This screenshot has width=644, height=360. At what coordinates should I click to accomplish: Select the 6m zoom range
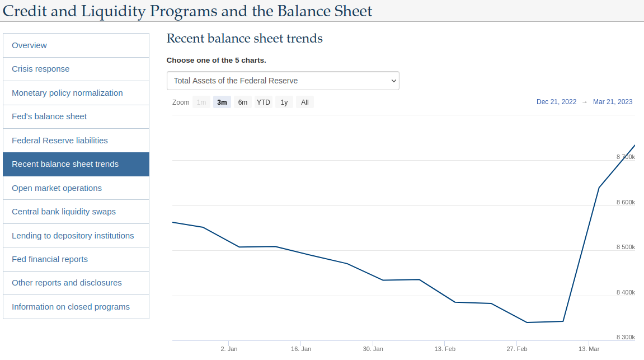coord(242,102)
